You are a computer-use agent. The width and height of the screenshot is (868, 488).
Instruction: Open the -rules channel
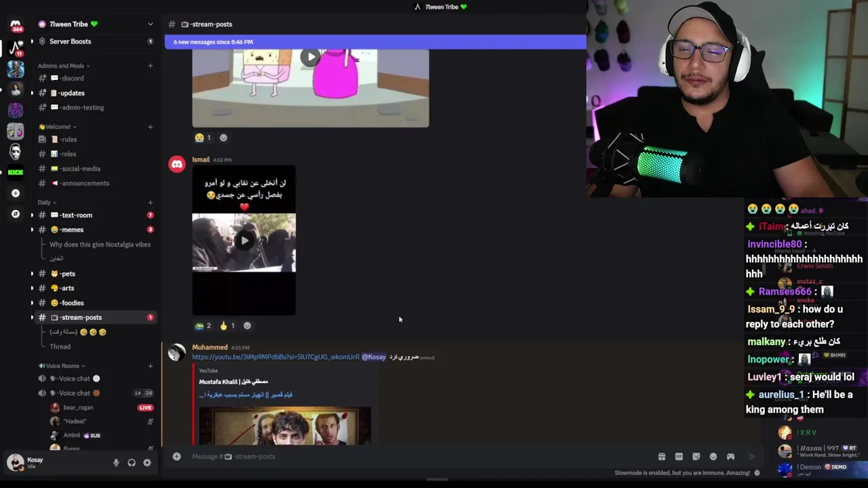coord(96,140)
